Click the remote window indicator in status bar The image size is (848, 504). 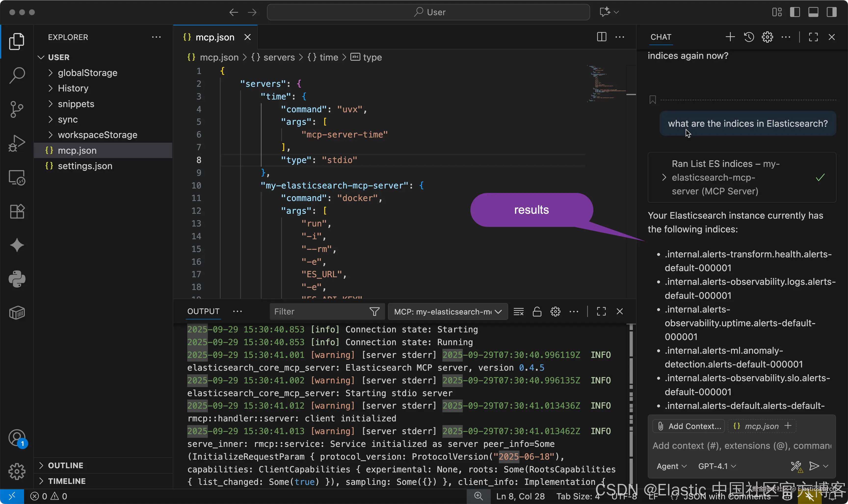point(12,497)
